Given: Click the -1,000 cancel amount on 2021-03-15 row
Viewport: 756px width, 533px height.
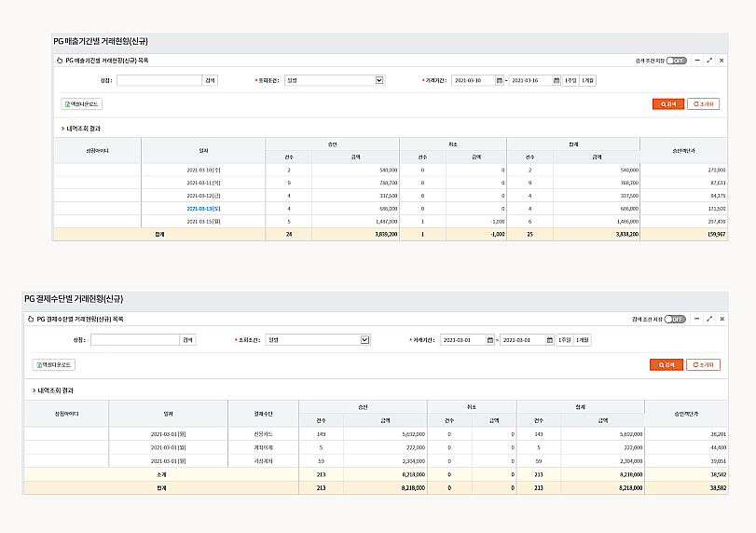Looking at the screenshot, I should click(498, 222).
